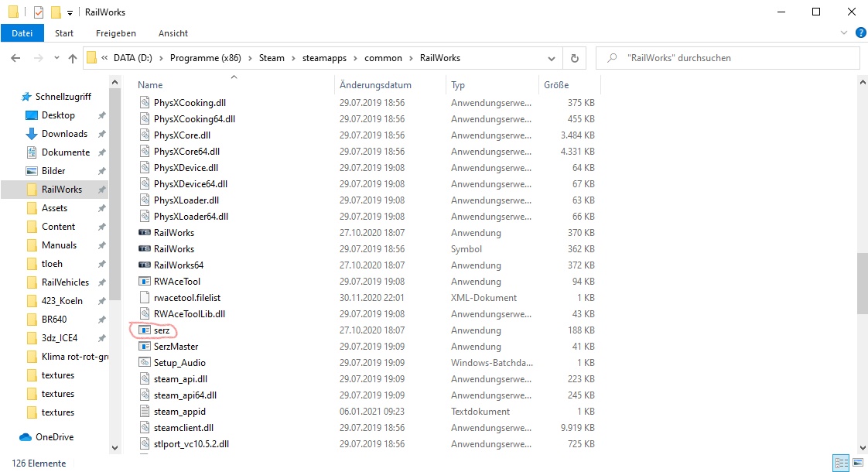
Task: Switch to details view layout button
Action: pyautogui.click(x=841, y=463)
